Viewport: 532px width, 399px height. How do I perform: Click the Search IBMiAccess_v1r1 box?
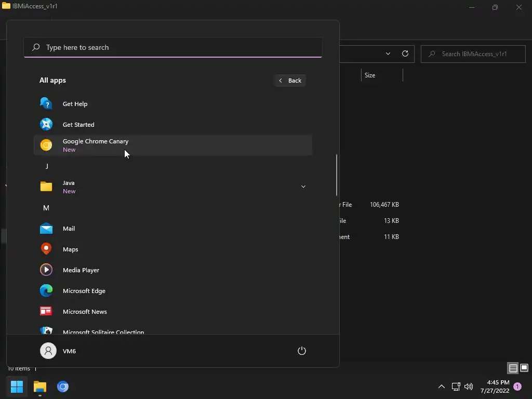(x=473, y=54)
